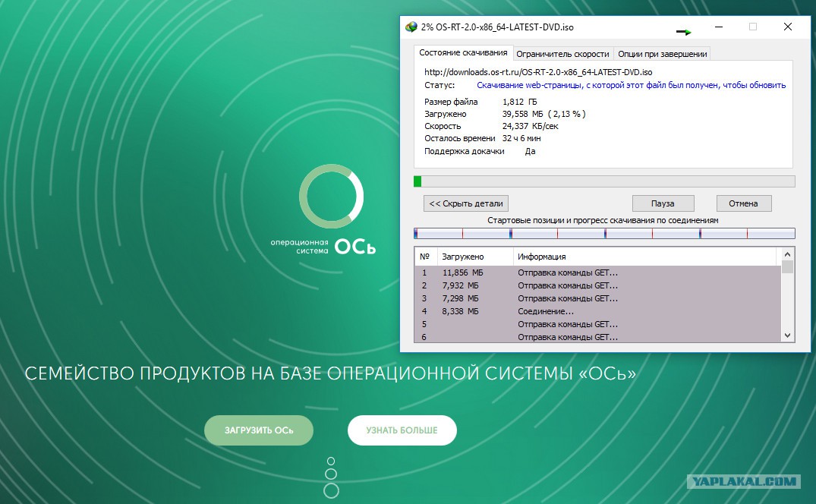Click УЗНАТЬ БОЛЬШЕ button on webpage
816x504 pixels.
pos(402,430)
